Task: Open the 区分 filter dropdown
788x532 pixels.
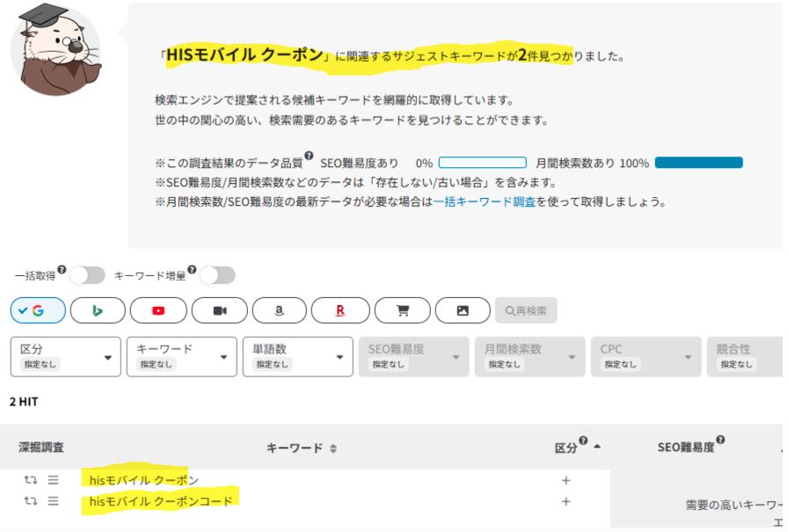Action: pos(65,357)
